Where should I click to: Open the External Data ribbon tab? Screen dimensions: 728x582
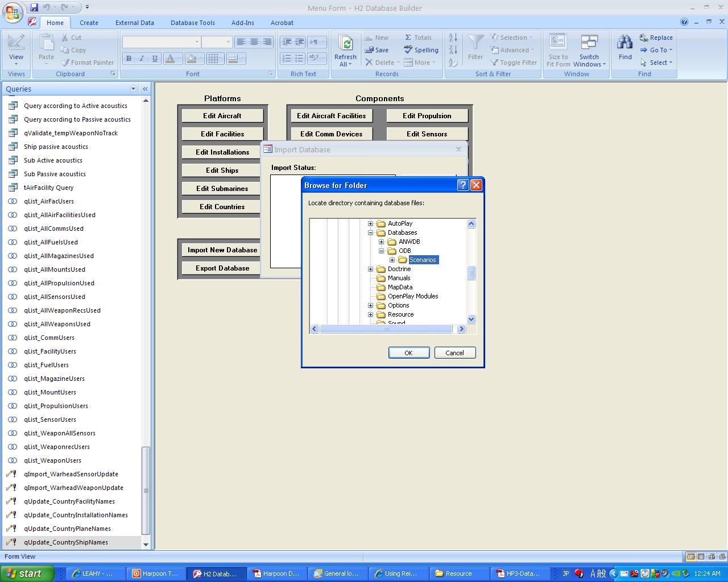(134, 23)
